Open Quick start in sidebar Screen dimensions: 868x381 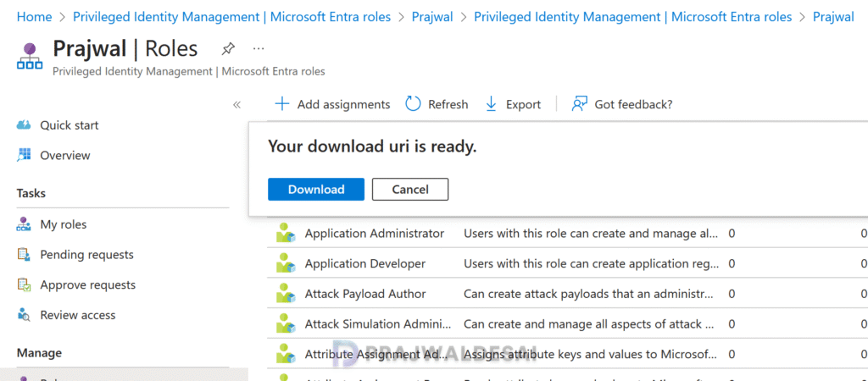(70, 125)
